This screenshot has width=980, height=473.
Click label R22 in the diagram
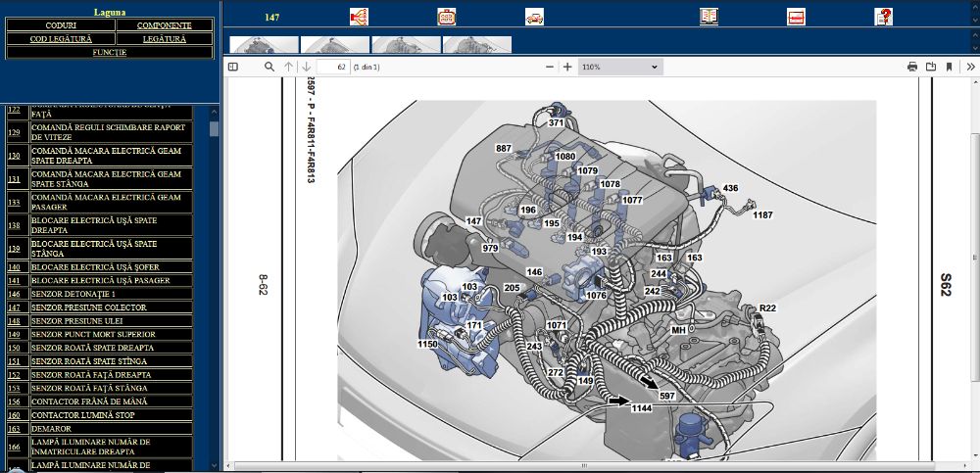coord(767,308)
